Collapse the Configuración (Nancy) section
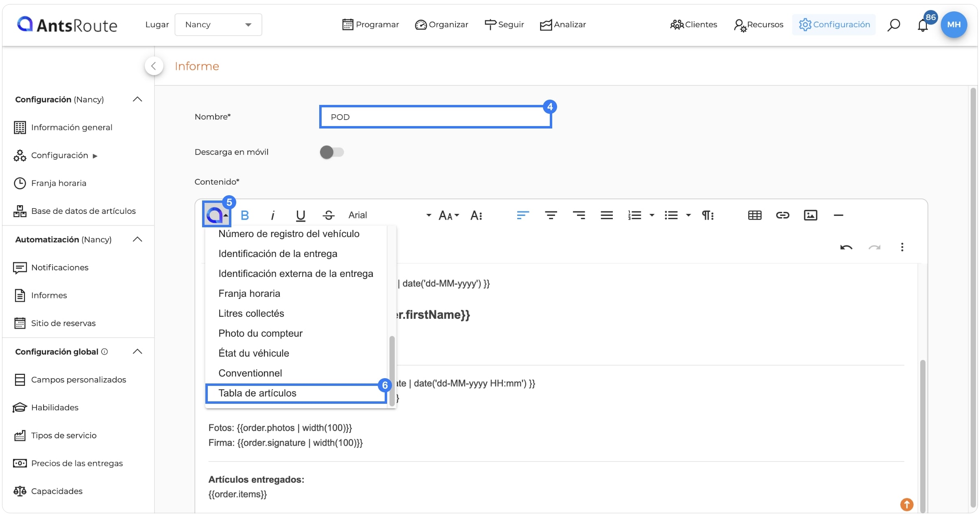Image resolution: width=980 pixels, height=516 pixels. pyautogui.click(x=137, y=100)
